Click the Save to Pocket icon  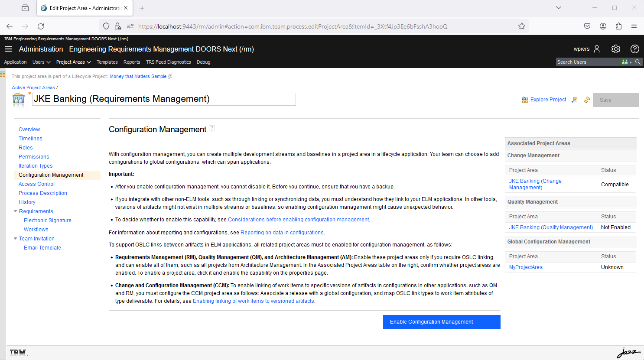tap(587, 26)
